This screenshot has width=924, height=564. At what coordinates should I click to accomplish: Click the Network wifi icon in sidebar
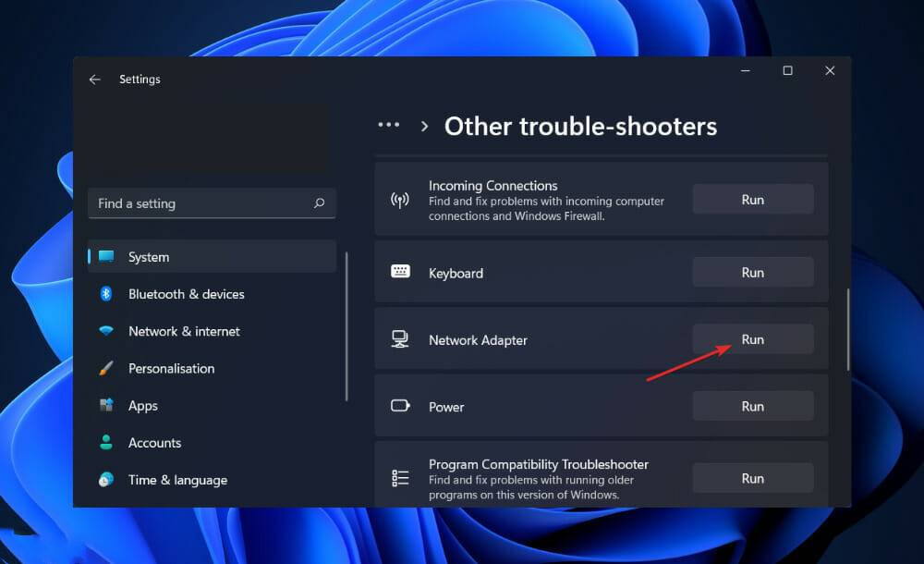106,330
